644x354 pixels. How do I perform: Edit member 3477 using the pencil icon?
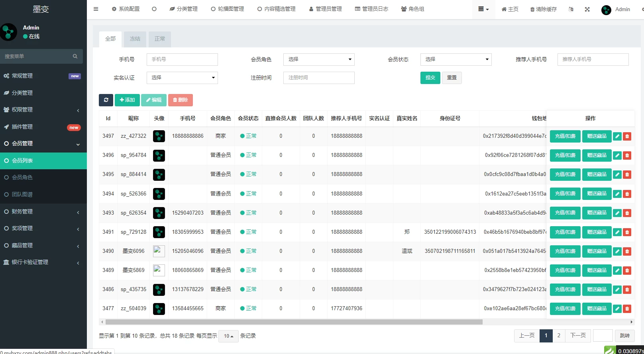coord(617,309)
